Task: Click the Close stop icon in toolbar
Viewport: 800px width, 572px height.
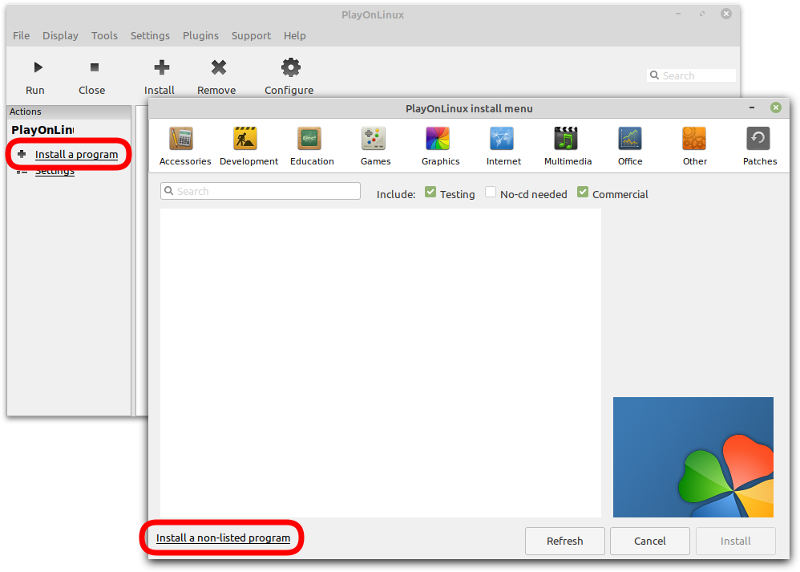Action: [x=94, y=67]
